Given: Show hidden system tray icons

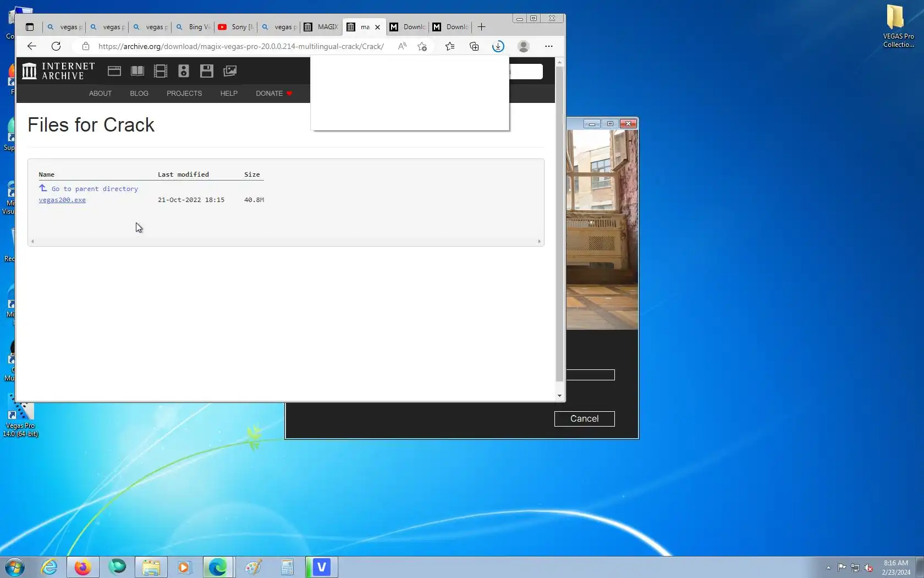Looking at the screenshot, I should [828, 568].
